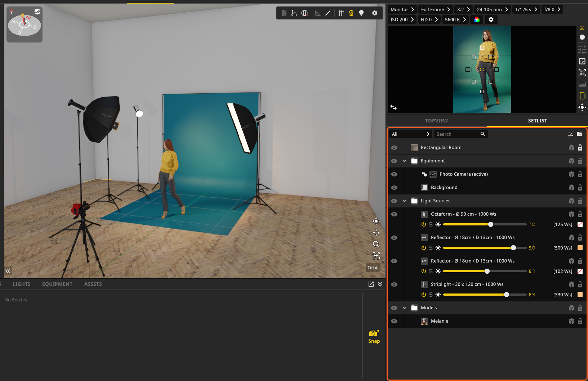Toggle visibility of Photo Camera (active)
The height and width of the screenshot is (381, 588).
point(394,174)
